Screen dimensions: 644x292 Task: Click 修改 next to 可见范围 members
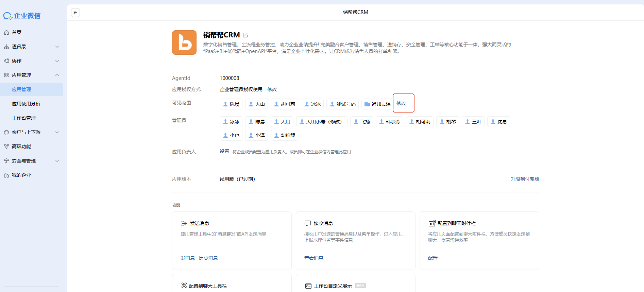(x=401, y=103)
